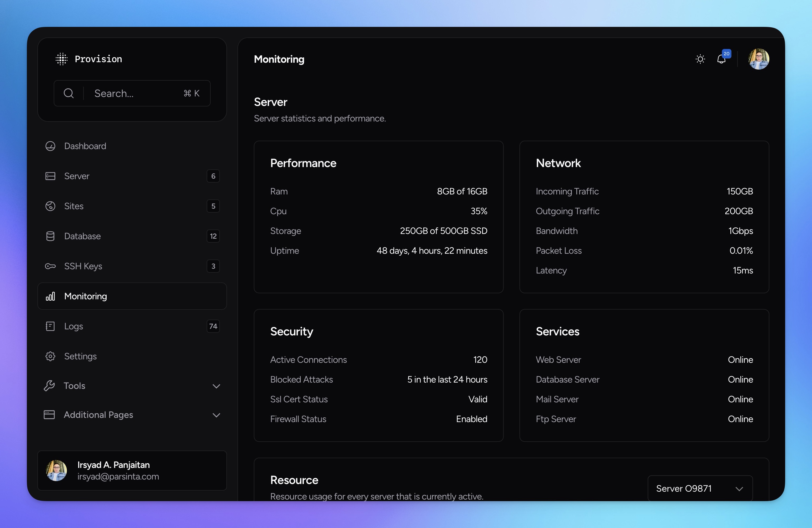Toggle light mode with the sun icon
The height and width of the screenshot is (528, 812).
pyautogui.click(x=700, y=59)
